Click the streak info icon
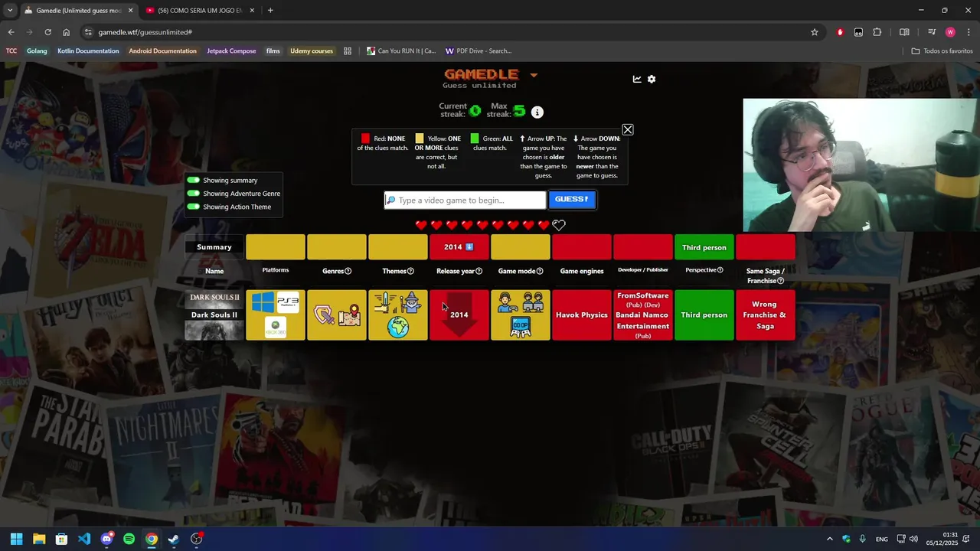 coord(537,112)
